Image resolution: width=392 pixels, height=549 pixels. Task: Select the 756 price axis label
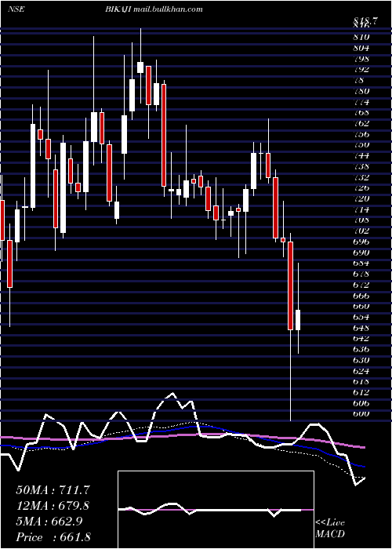coord(362,134)
